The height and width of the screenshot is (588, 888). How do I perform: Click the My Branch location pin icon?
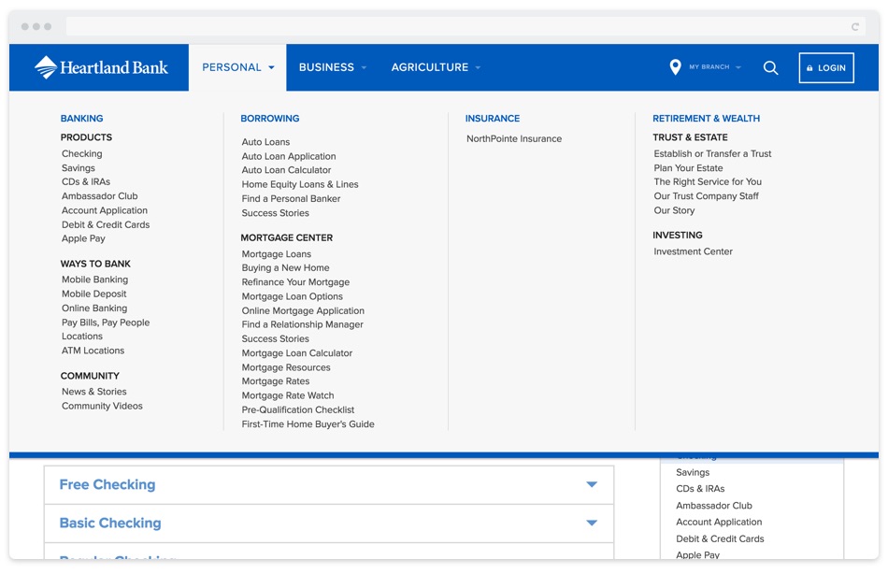point(675,67)
